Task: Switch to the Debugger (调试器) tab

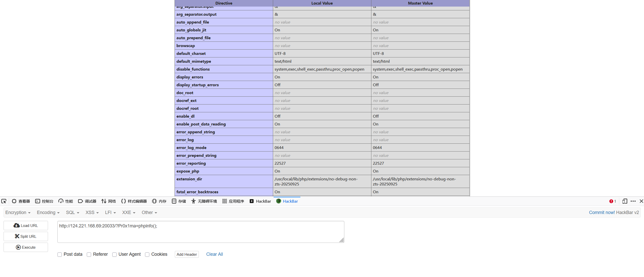Action: 87,201
